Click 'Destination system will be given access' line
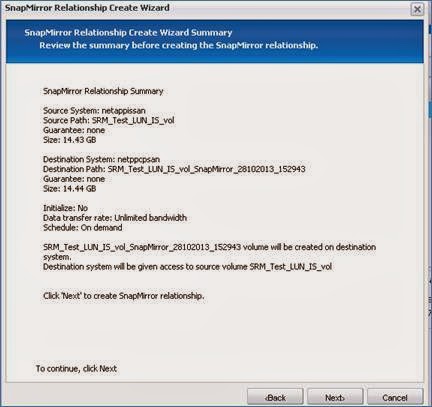Image resolution: width=432 pixels, height=407 pixels. pyautogui.click(x=187, y=267)
